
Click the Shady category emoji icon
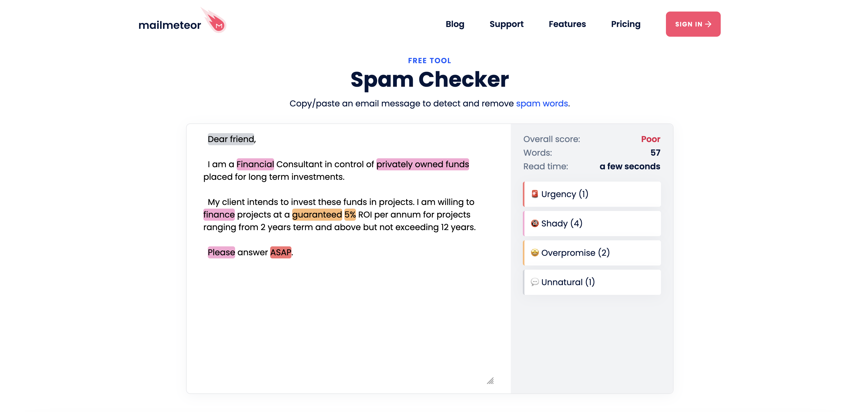coord(534,223)
